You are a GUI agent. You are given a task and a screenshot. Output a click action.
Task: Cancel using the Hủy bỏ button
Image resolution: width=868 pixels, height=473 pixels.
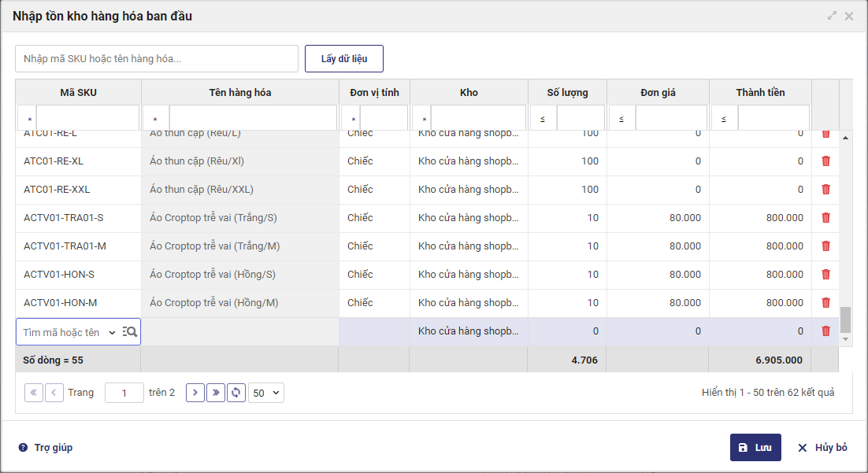point(822,448)
